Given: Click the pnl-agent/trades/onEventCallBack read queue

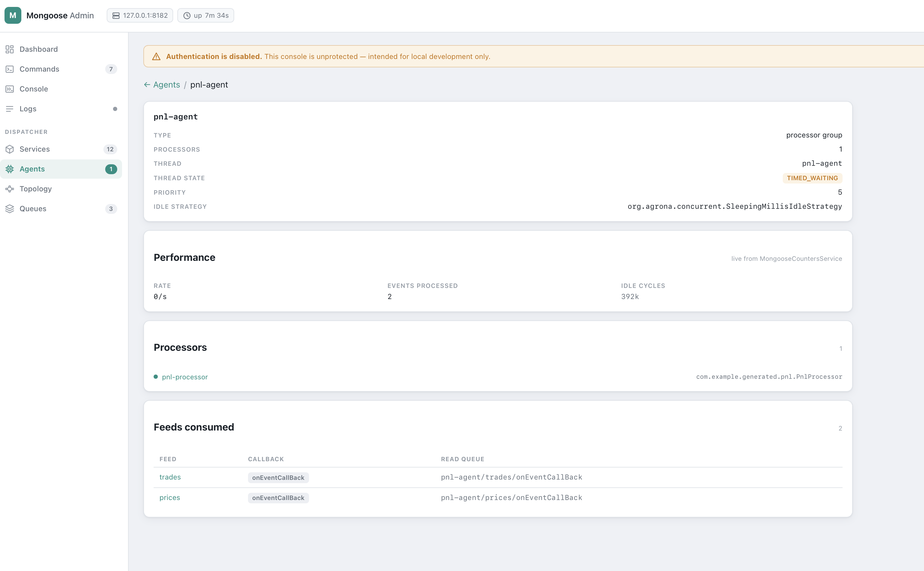Looking at the screenshot, I should tap(512, 477).
